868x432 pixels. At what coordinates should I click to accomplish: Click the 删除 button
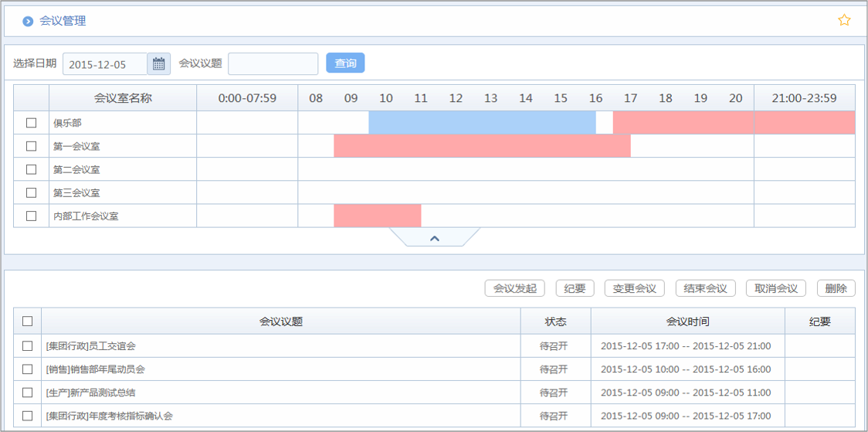[836, 288]
